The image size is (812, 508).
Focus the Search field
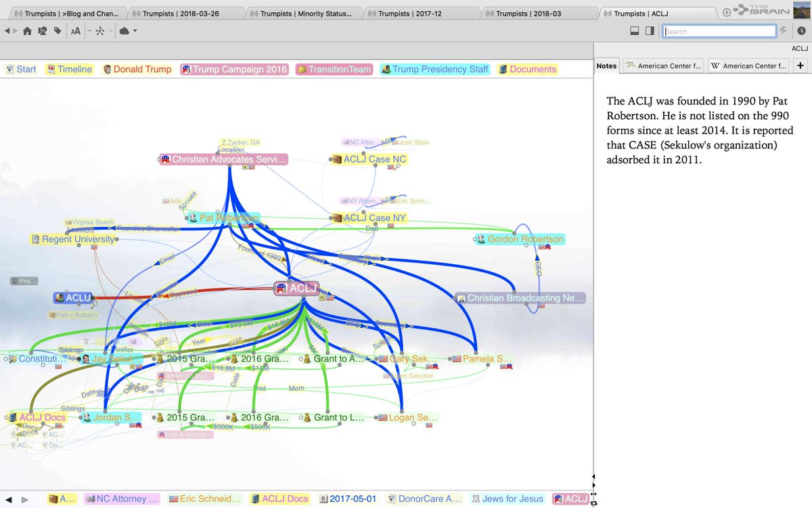point(719,31)
